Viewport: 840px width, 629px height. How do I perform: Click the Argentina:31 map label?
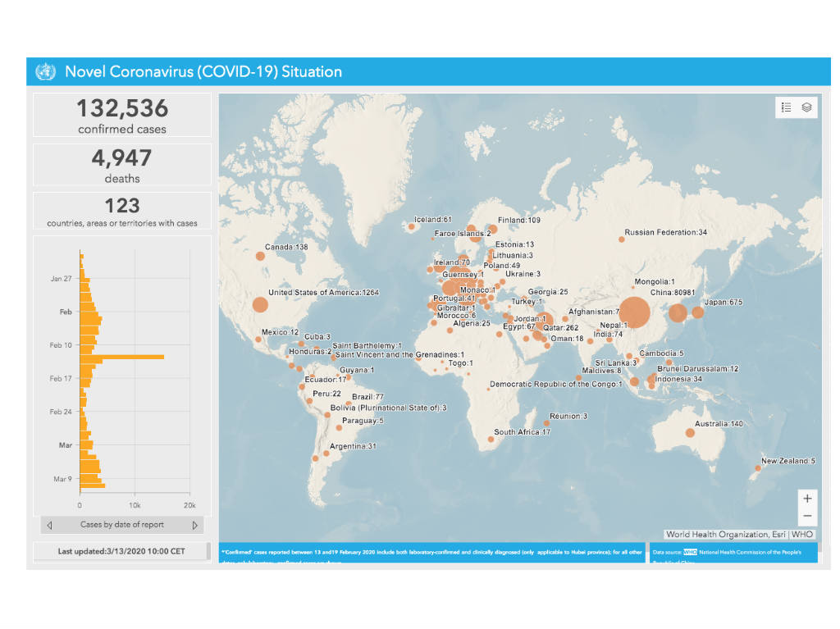tap(353, 446)
